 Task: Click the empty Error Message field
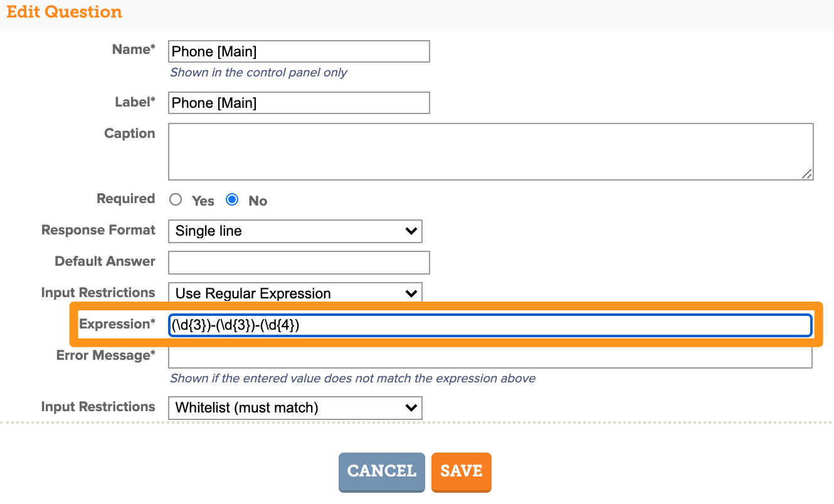tap(490, 357)
